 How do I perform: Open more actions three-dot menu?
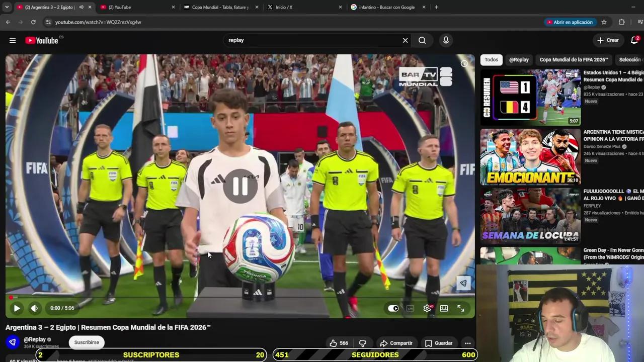click(468, 343)
